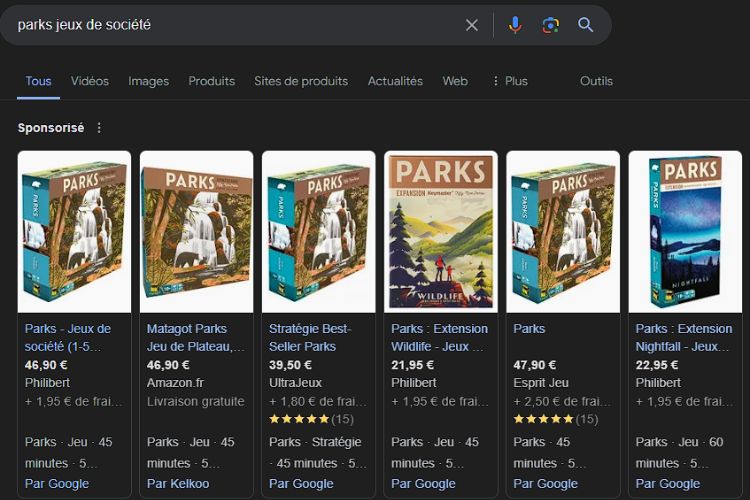Click the Esprit Jeu seller name
This screenshot has height=500, width=750.
541,383
